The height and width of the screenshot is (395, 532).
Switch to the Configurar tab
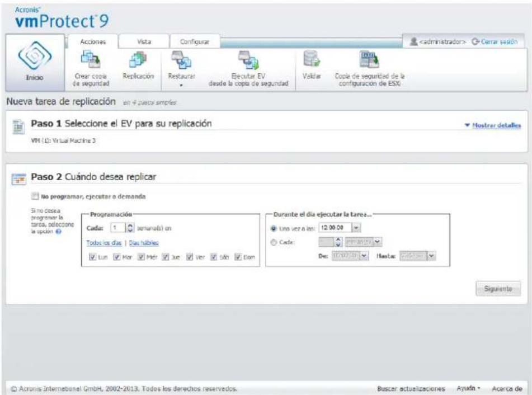195,42
